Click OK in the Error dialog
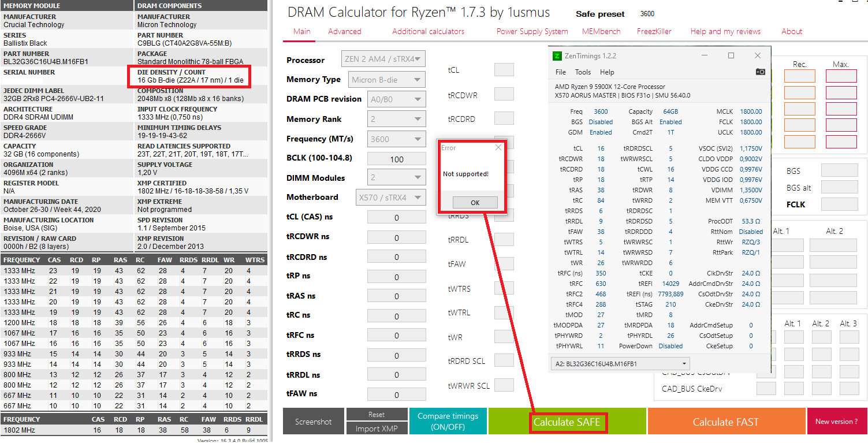Image resolution: width=868 pixels, height=443 pixels. point(475,203)
